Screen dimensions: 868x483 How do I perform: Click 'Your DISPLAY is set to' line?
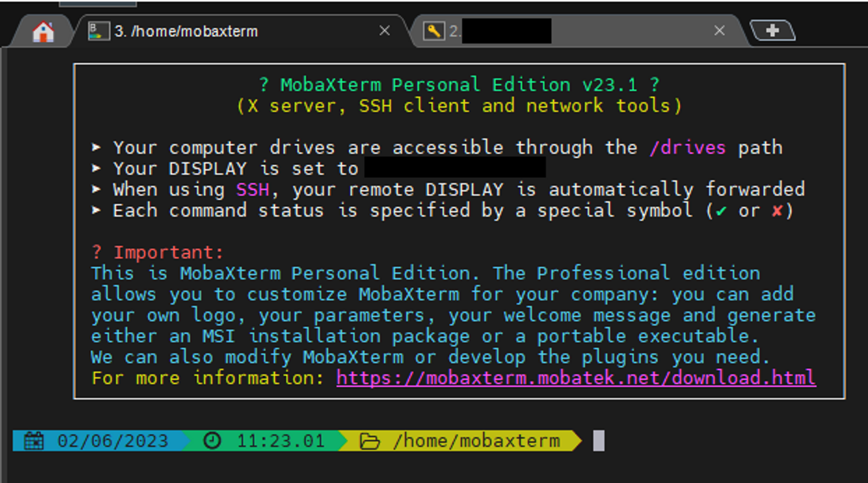(318, 169)
